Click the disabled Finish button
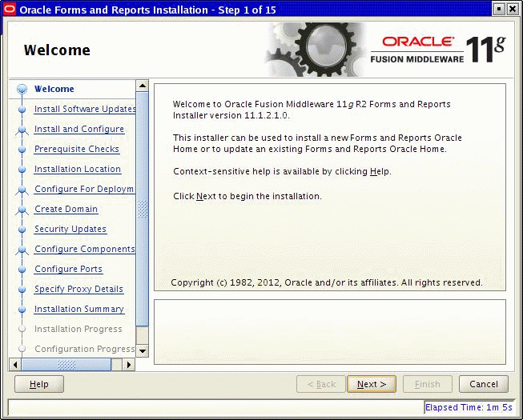This screenshot has width=523, height=420. tap(428, 384)
